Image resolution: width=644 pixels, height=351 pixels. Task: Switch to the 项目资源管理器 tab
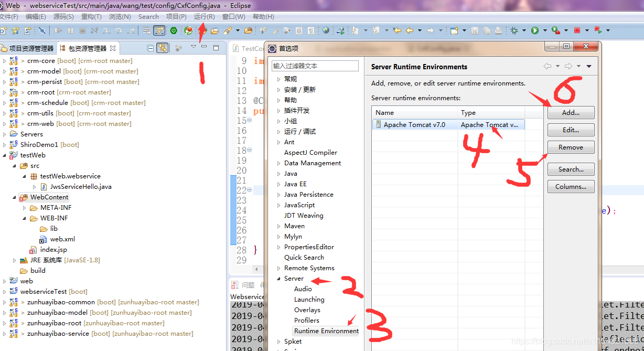[x=27, y=48]
